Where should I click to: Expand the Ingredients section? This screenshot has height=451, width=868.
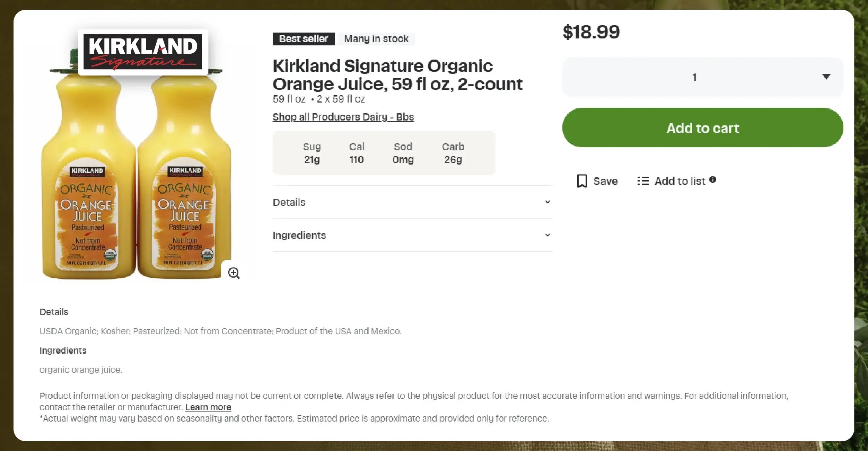coord(299,235)
